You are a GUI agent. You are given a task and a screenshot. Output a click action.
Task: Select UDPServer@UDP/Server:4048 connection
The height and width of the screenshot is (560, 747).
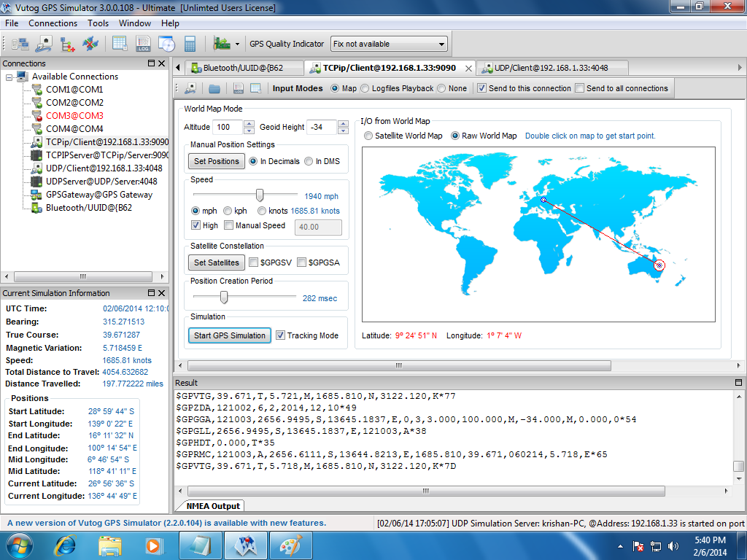(101, 182)
